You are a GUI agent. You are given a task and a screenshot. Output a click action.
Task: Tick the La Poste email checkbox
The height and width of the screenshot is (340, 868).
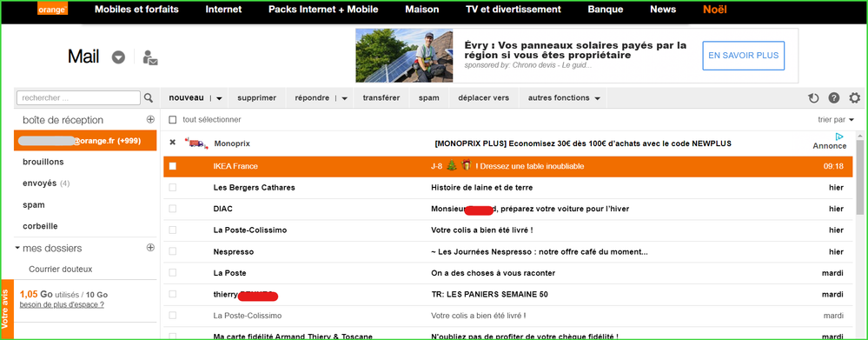173,272
